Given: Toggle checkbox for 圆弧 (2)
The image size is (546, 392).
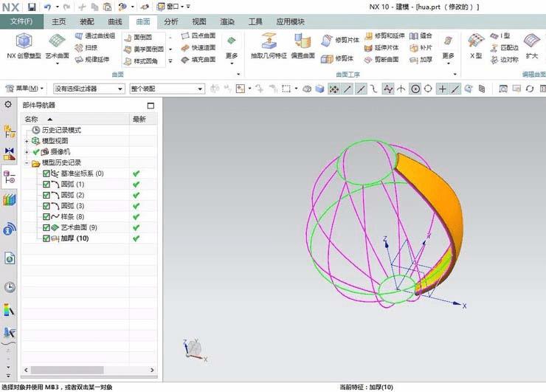Looking at the screenshot, I should (46, 195).
